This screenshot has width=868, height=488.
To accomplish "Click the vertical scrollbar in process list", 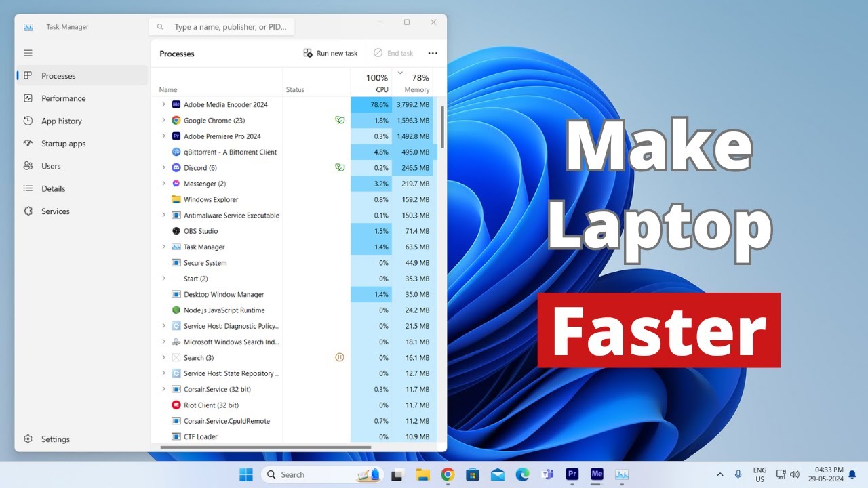I will [443, 127].
